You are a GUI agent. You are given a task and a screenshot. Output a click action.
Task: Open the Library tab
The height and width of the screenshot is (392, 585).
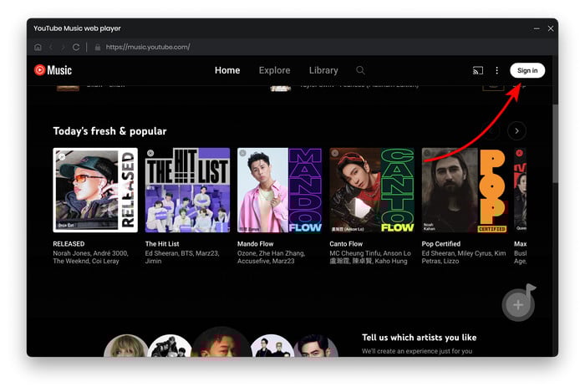tap(323, 70)
